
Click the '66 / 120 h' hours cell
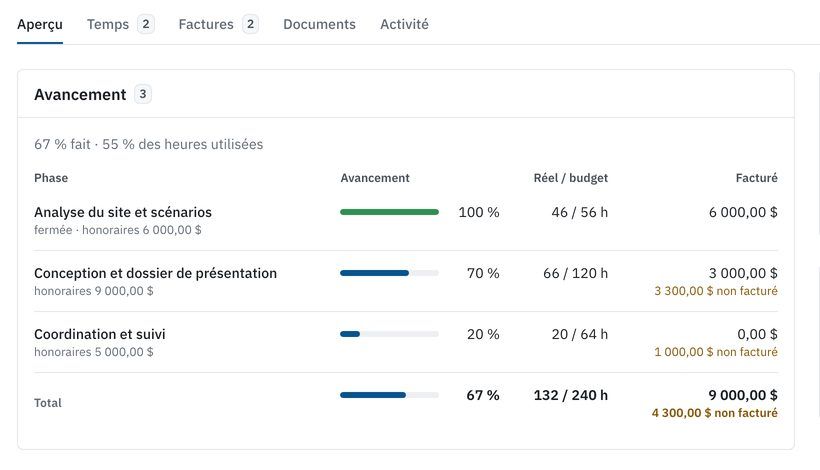pos(575,273)
